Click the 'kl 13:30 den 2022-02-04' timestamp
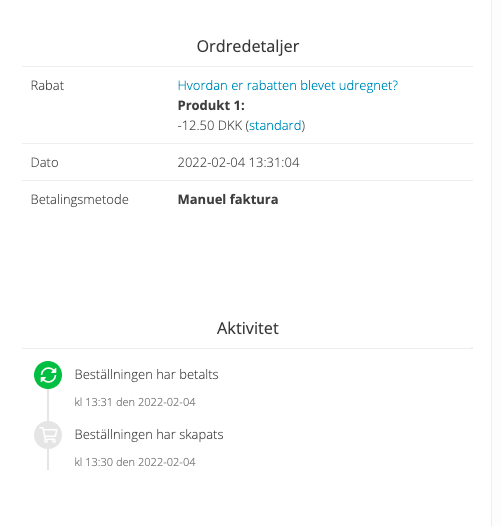This screenshot has width=501, height=526. [x=135, y=462]
